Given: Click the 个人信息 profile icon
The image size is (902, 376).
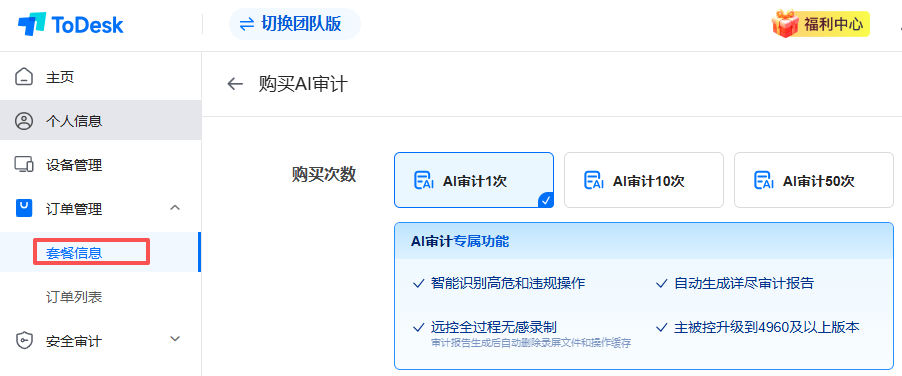Looking at the screenshot, I should [24, 121].
